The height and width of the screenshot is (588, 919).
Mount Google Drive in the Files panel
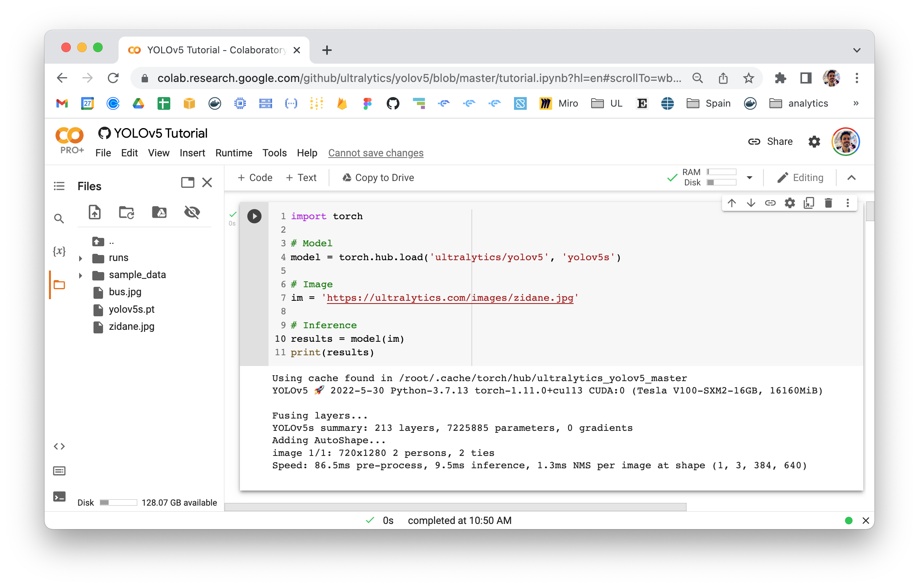point(159,212)
